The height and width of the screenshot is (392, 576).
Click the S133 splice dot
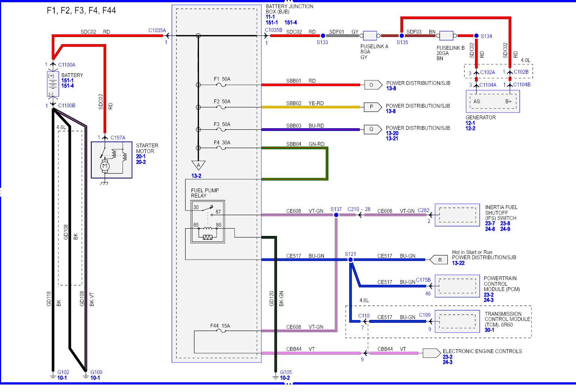coord(323,36)
